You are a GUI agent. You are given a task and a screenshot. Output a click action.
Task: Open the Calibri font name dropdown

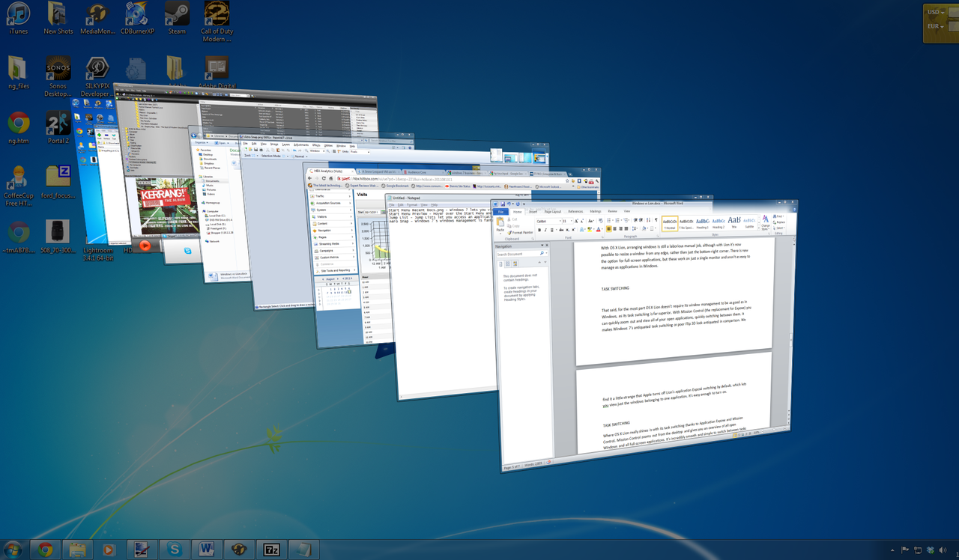click(560, 221)
